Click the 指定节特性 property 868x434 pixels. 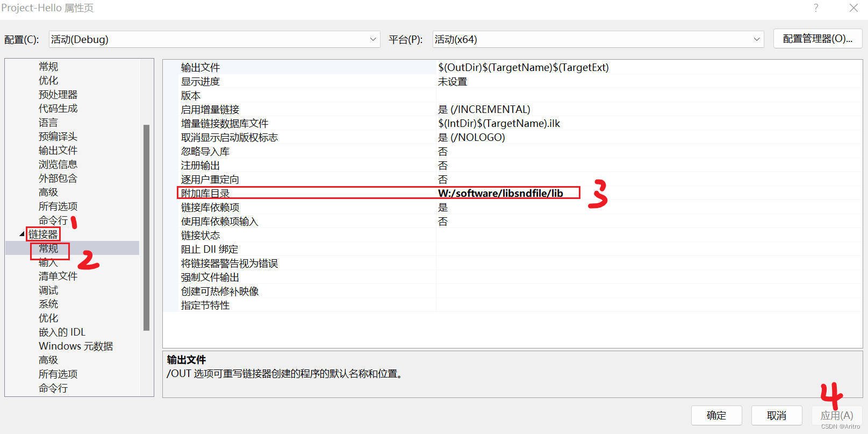coord(205,305)
